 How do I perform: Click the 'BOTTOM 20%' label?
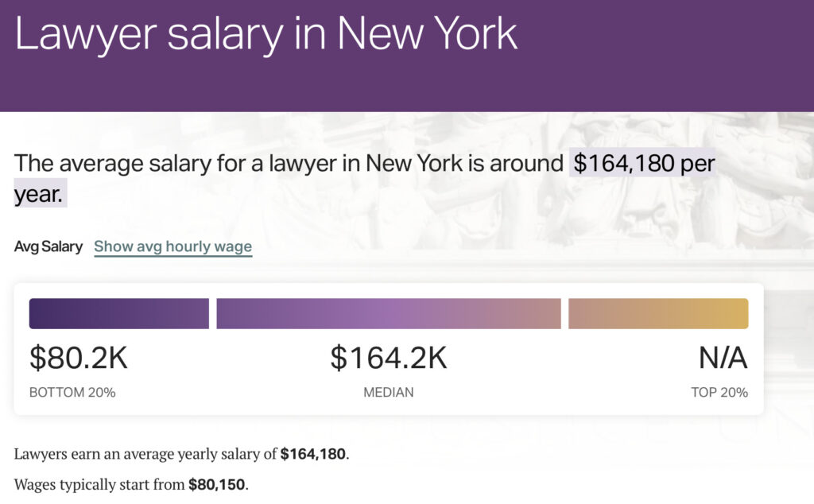pos(72,393)
